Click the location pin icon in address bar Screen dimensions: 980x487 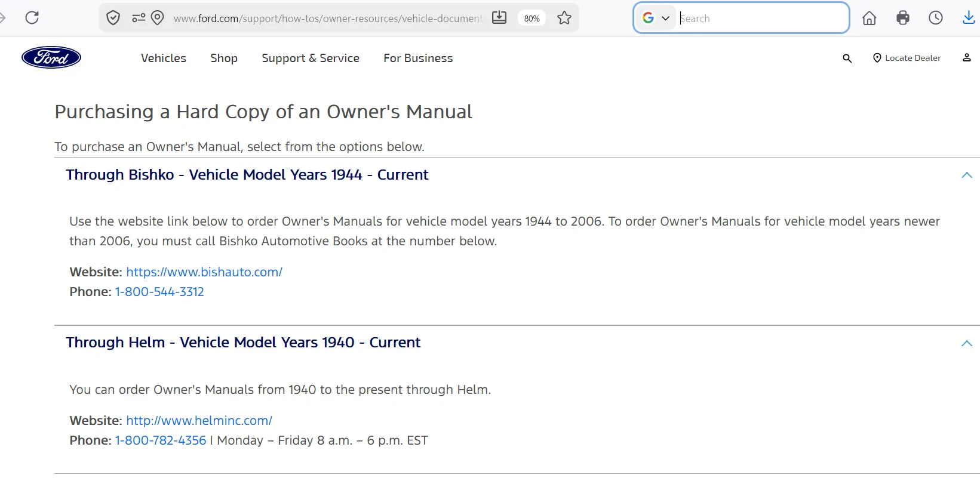click(158, 18)
